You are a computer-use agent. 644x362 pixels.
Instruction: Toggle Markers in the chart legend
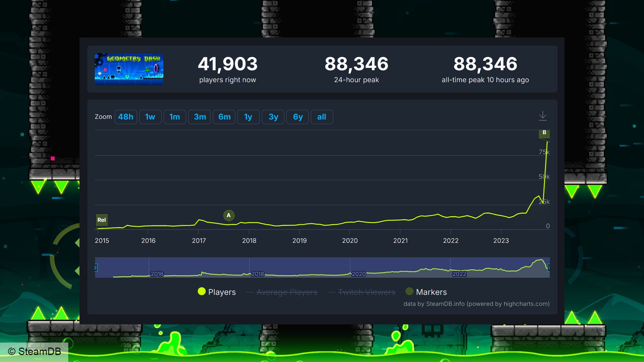426,292
